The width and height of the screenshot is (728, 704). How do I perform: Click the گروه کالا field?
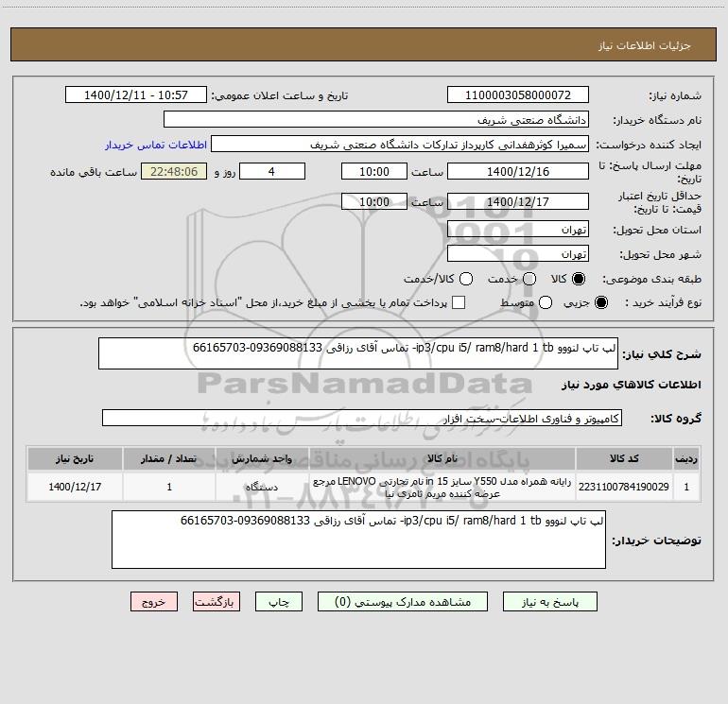pos(362,418)
